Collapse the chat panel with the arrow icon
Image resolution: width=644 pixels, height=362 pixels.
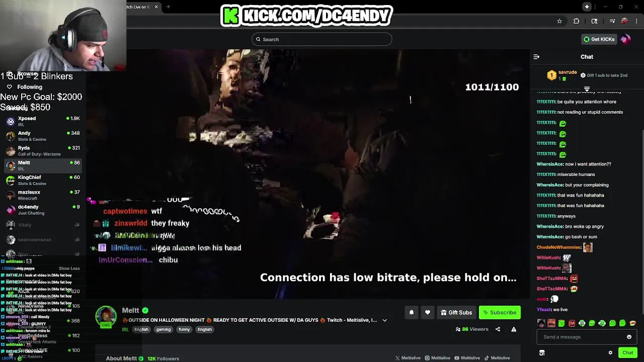[536, 57]
